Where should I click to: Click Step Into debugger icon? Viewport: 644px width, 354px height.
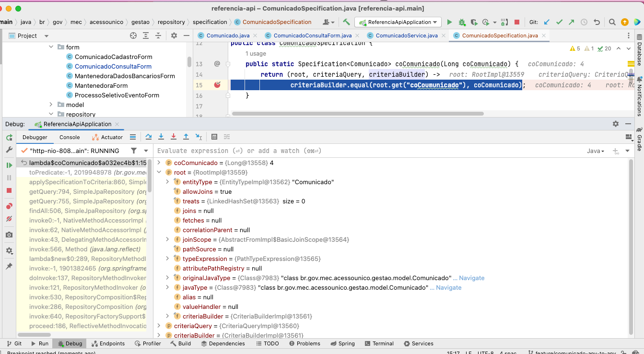point(161,137)
